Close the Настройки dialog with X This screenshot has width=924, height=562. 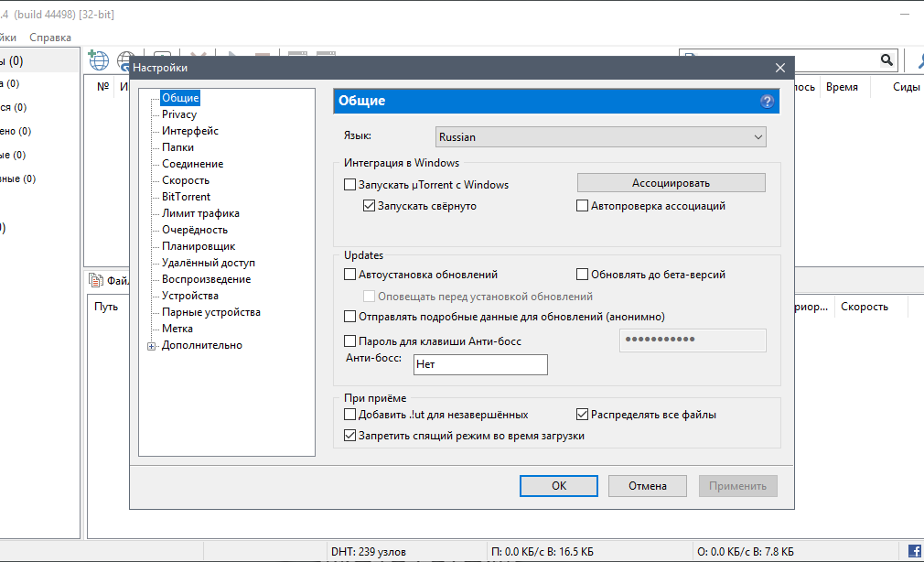point(780,68)
